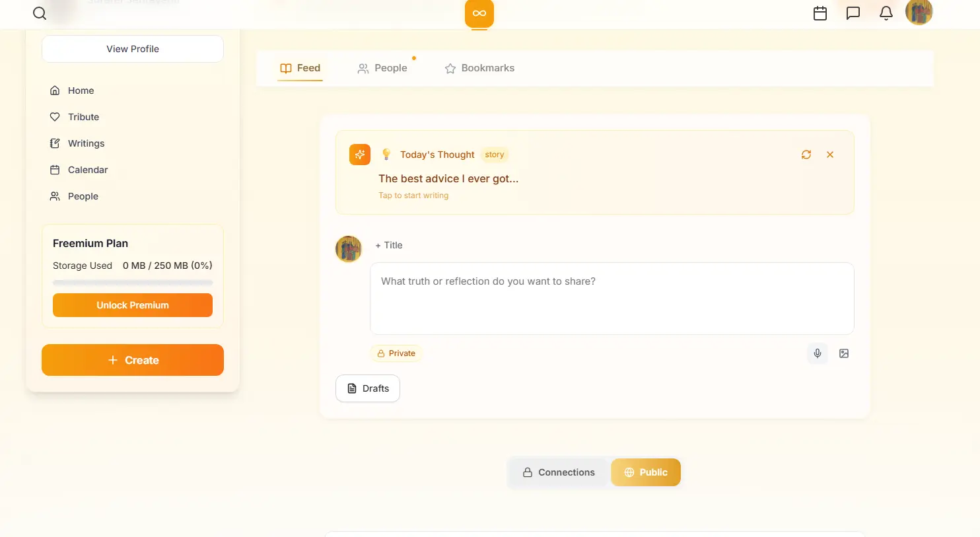Image resolution: width=980 pixels, height=537 pixels.
Task: Click the storage usage progress bar
Action: tap(132, 282)
